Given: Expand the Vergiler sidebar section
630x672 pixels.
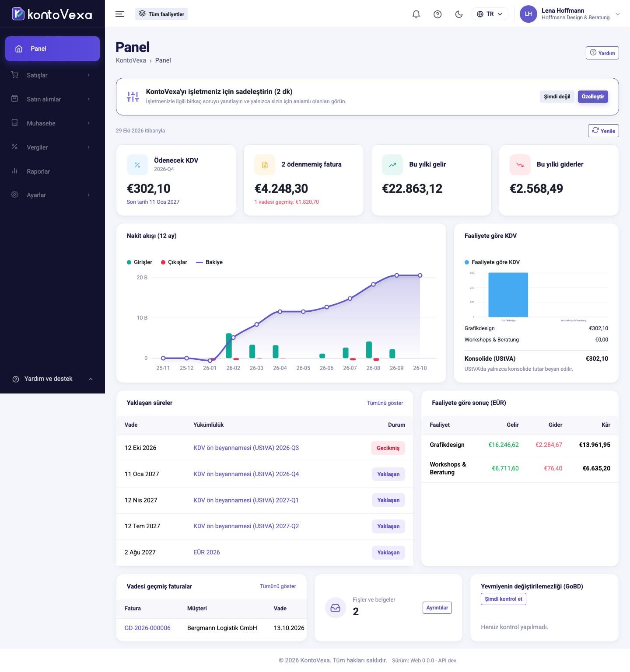Looking at the screenshot, I should pos(52,147).
